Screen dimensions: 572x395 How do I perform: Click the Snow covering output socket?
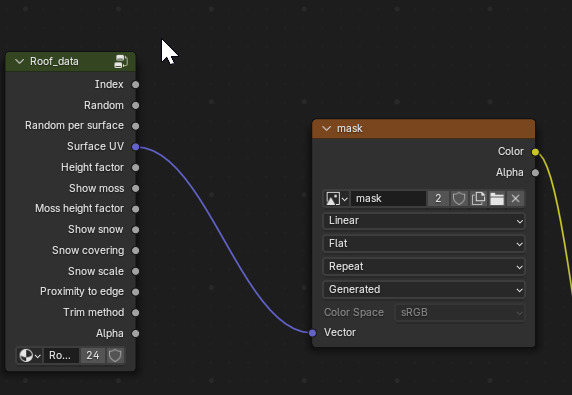pos(136,251)
